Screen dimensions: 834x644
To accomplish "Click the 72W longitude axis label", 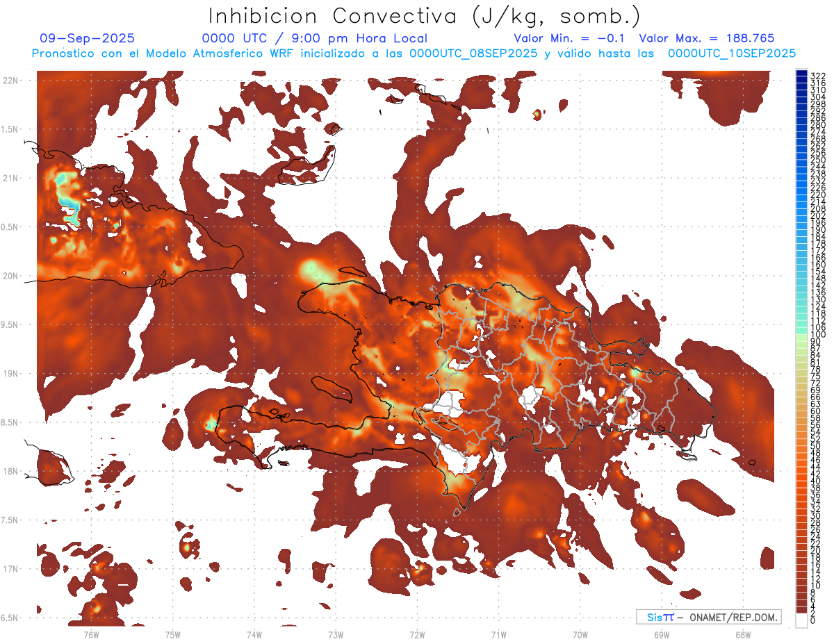I will tap(417, 634).
